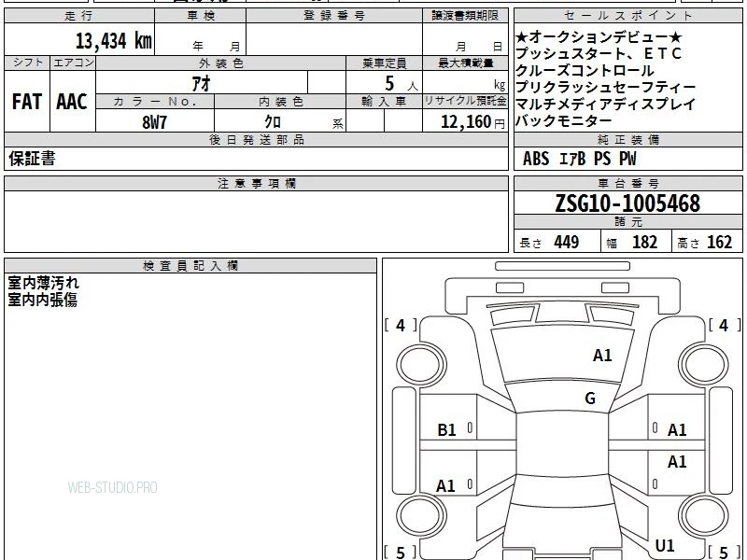Select the G mark on the windshield
The width and height of the screenshot is (747, 560).
tap(590, 399)
